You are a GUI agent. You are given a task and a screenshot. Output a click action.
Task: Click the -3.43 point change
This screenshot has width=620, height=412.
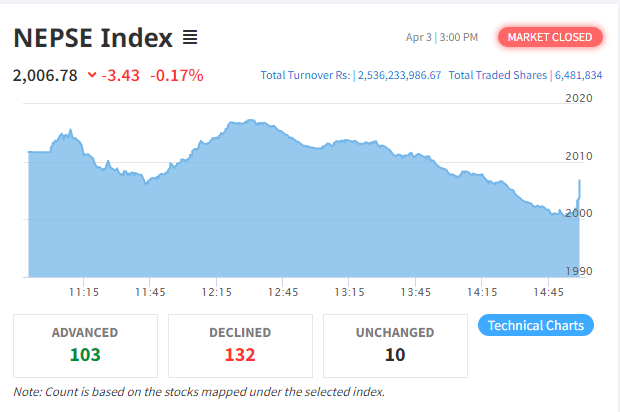tap(121, 75)
